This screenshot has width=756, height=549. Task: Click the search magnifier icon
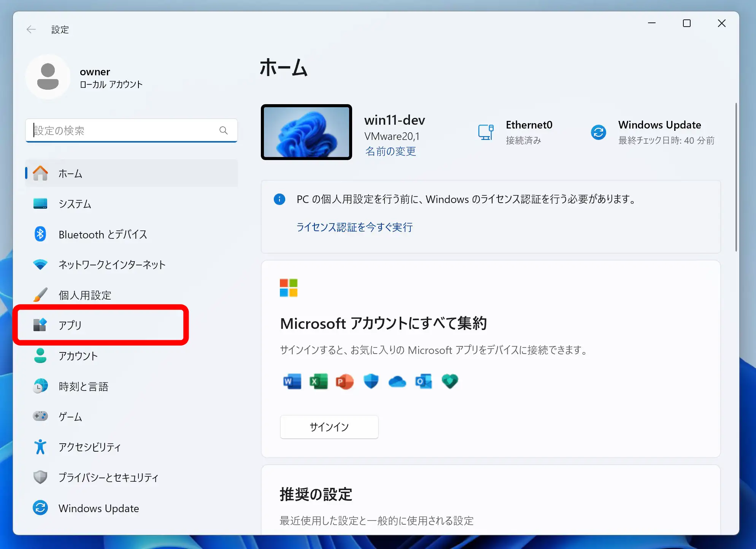point(224,130)
